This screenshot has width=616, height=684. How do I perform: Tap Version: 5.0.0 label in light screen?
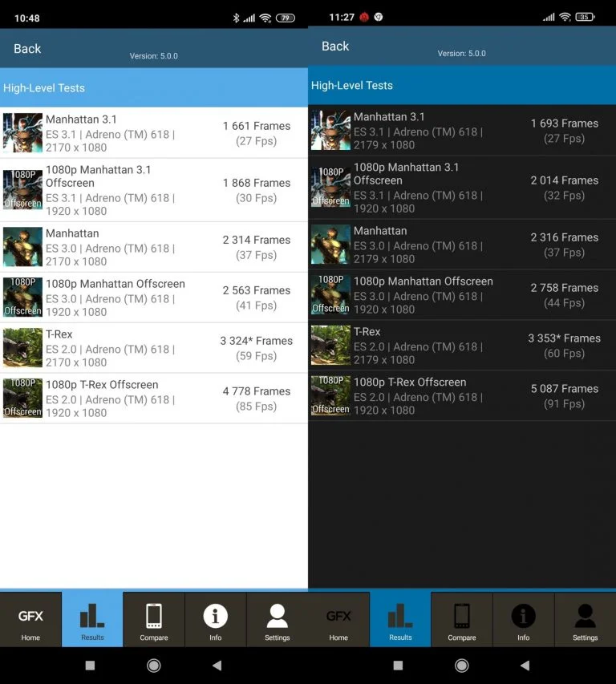[x=153, y=56]
